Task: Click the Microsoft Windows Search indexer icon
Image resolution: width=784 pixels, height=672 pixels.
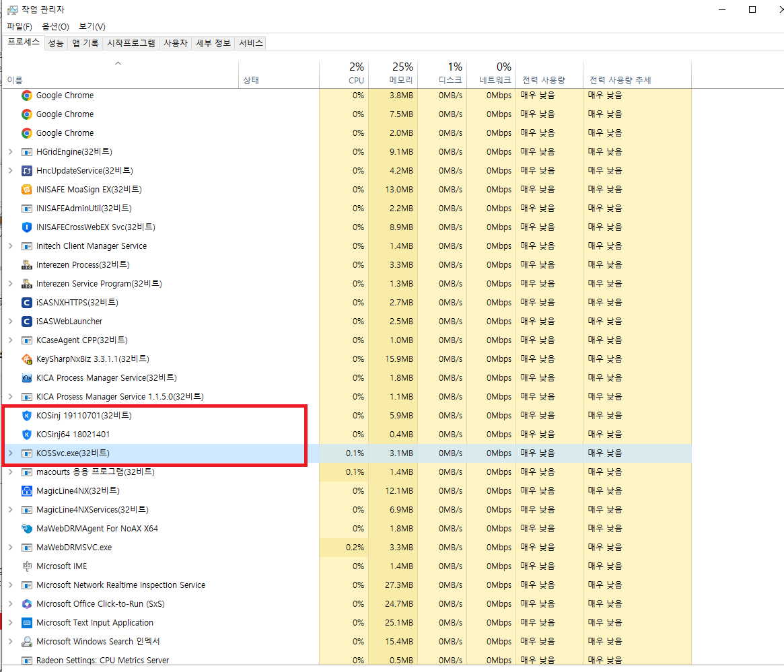Action: coord(27,642)
